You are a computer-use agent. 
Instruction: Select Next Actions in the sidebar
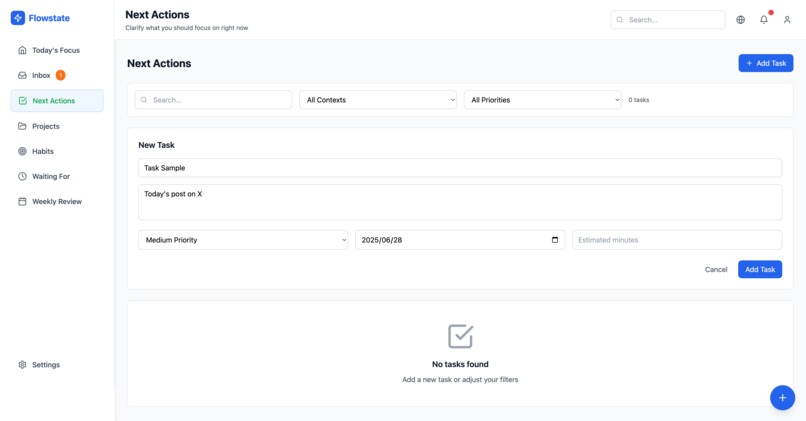pyautogui.click(x=57, y=101)
